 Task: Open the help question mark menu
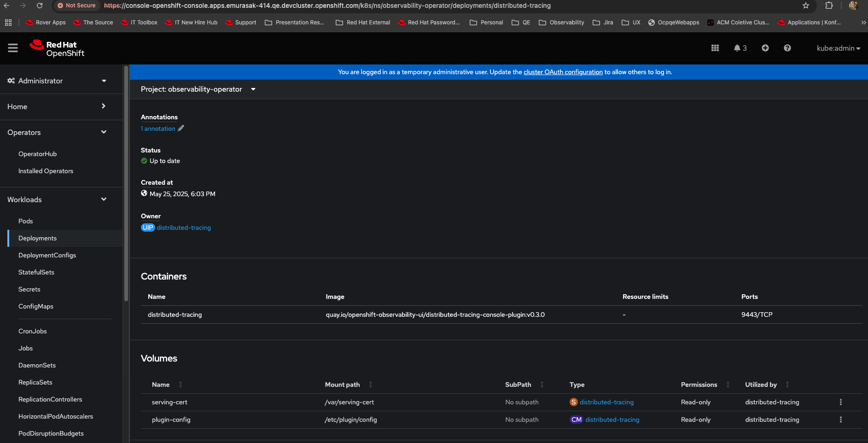click(x=787, y=48)
